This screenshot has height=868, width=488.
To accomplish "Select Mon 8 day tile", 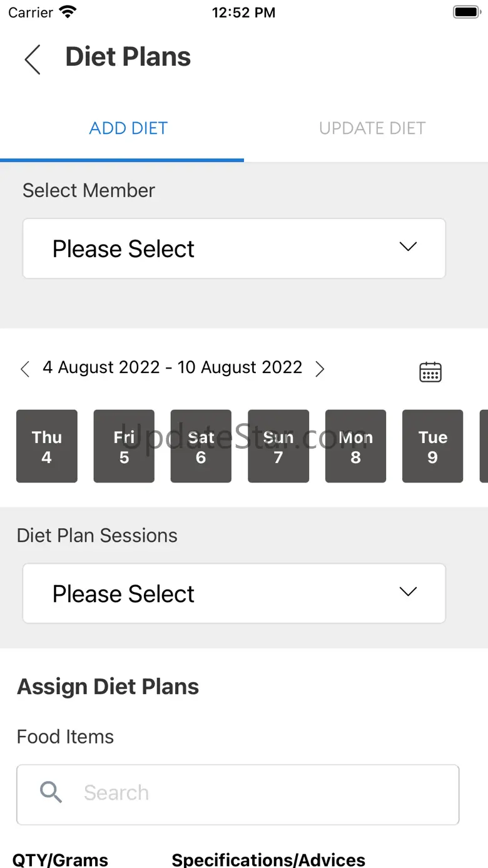I will pyautogui.click(x=355, y=446).
